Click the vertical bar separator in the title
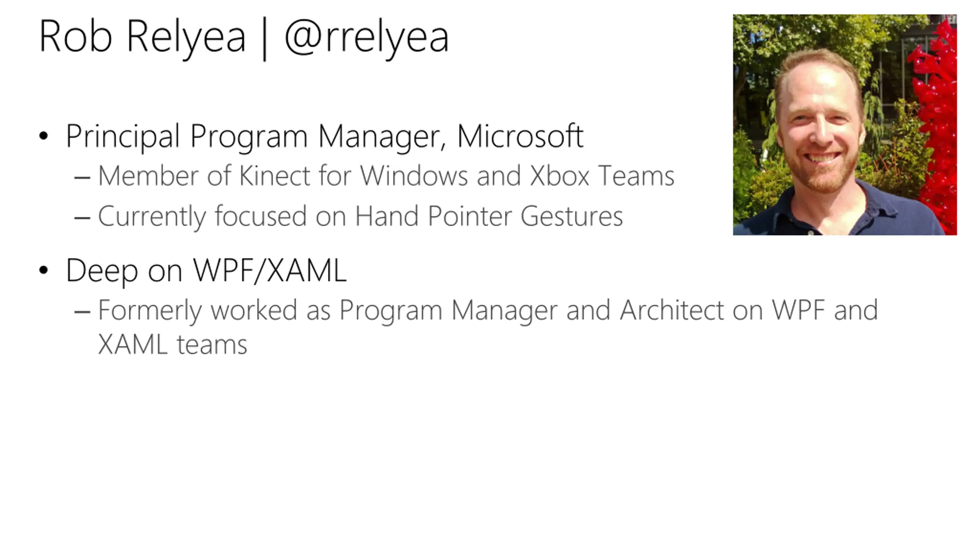Viewport: 980px width, 551px height. click(265, 38)
